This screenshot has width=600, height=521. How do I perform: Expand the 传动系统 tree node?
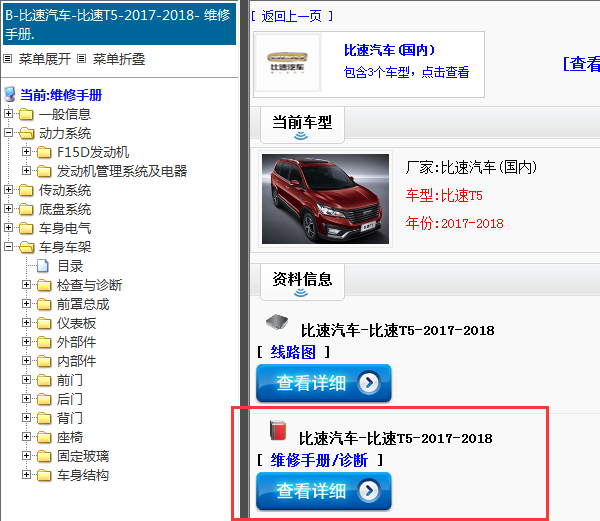click(8, 190)
